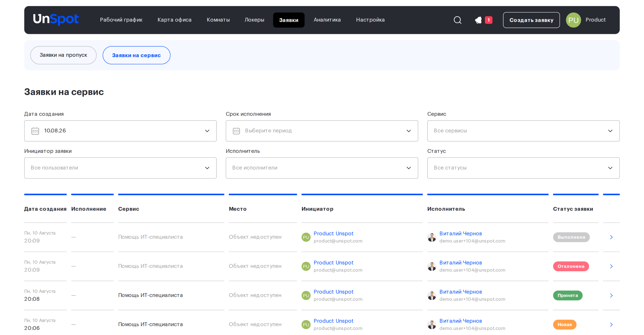
Task: Open Аналитика menu item
Action: click(327, 20)
